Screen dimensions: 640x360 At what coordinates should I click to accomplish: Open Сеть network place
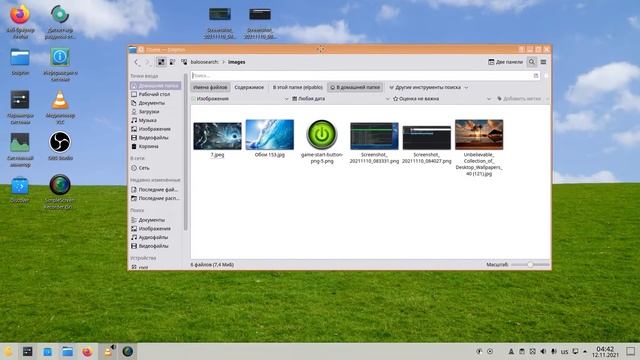pyautogui.click(x=156, y=168)
